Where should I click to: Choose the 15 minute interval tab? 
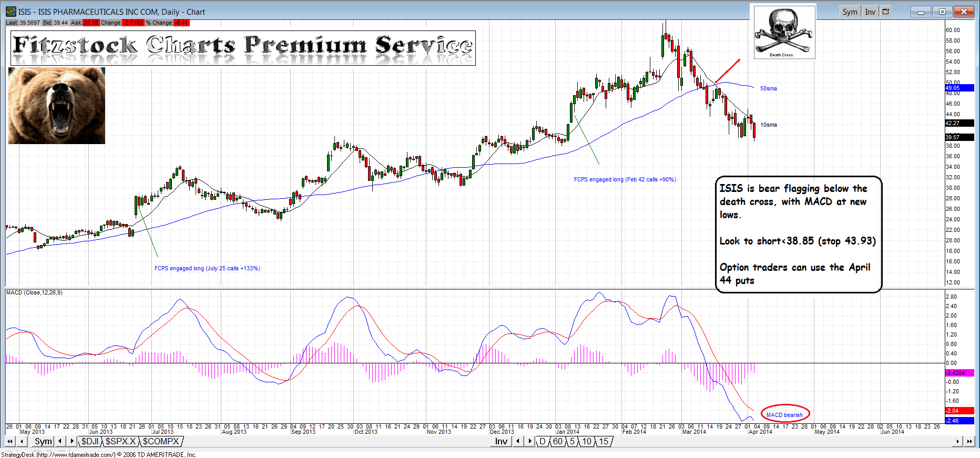pyautogui.click(x=604, y=442)
